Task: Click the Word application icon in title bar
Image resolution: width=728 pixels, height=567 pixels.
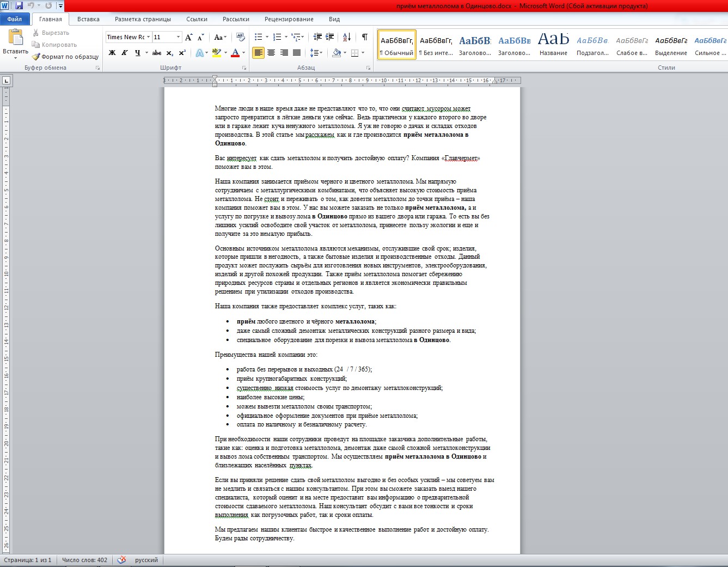Action: pos(5,5)
